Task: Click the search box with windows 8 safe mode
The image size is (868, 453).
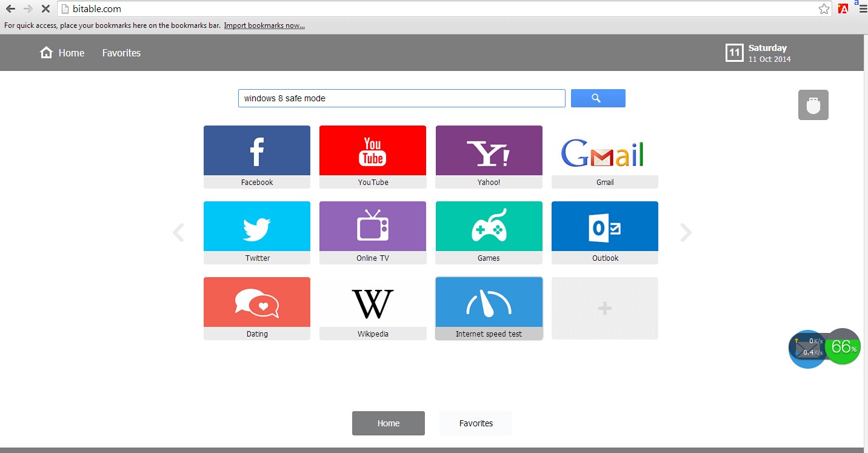Action: point(402,98)
